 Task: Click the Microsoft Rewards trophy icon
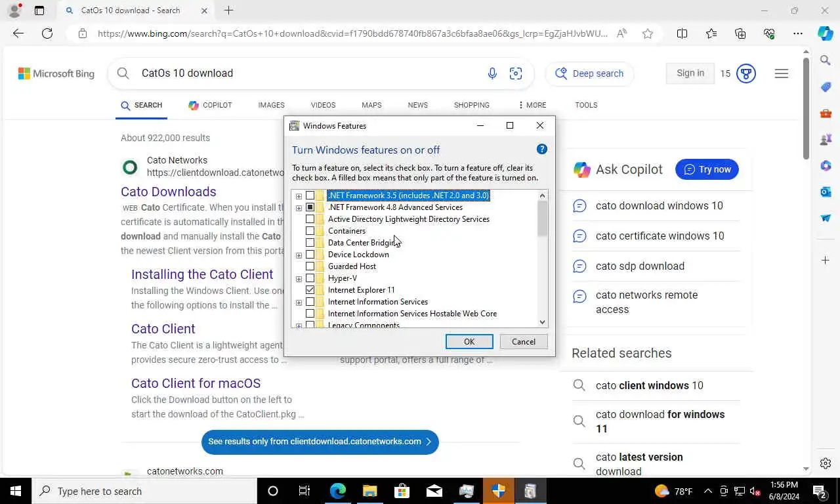coord(746,73)
